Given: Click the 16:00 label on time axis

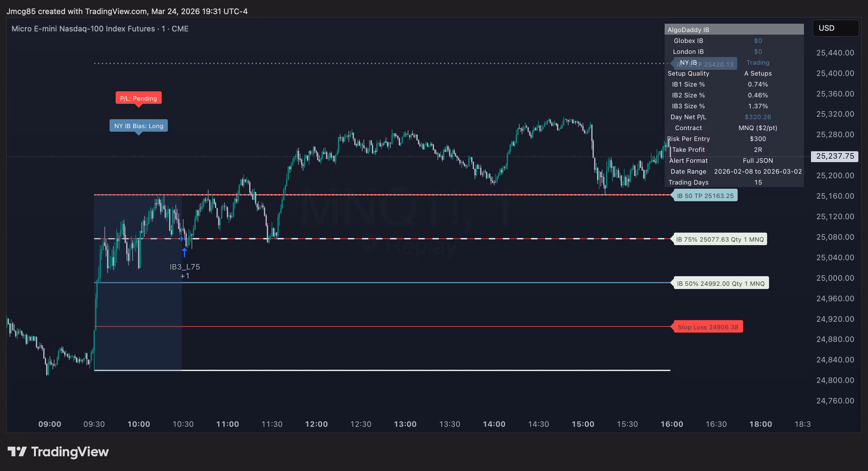Looking at the screenshot, I should pos(672,424).
